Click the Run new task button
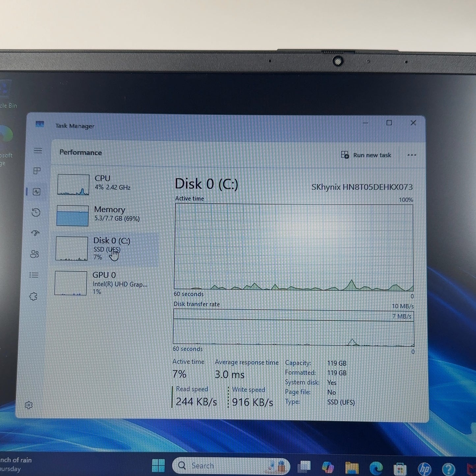 366,155
